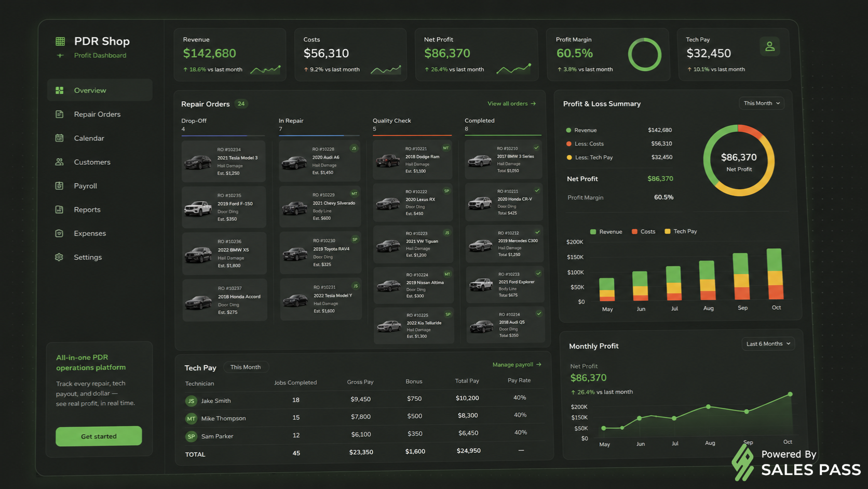
Task: Click the Less: Costs legend dot
Action: (x=569, y=144)
